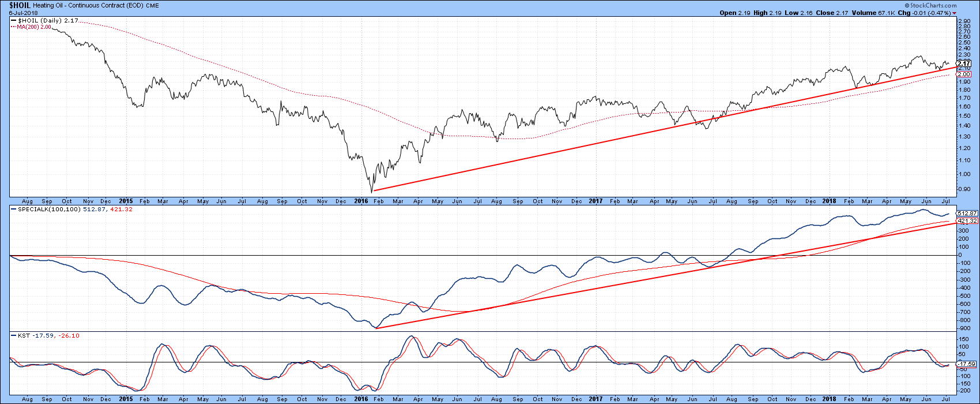This screenshot has width=980, height=404.
Task: Click the red down-arrow beside the Chg value
Action: pos(954,12)
